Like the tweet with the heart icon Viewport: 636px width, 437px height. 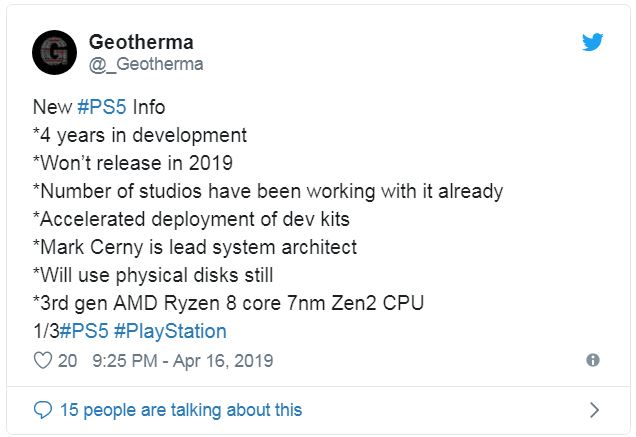pyautogui.click(x=42, y=360)
